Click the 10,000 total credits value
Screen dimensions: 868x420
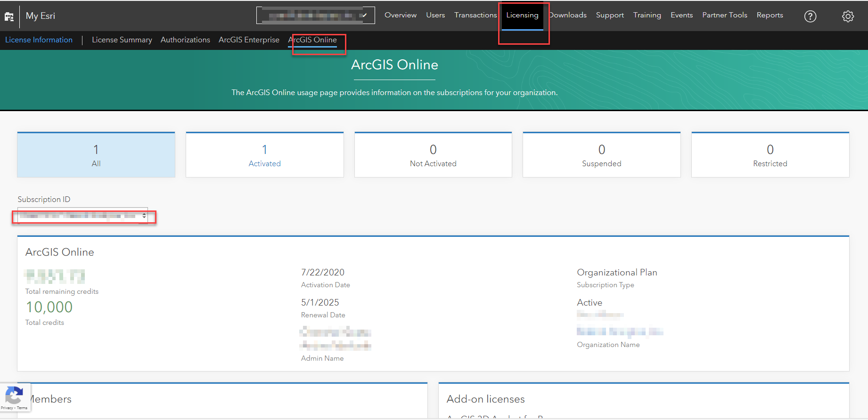tap(49, 307)
